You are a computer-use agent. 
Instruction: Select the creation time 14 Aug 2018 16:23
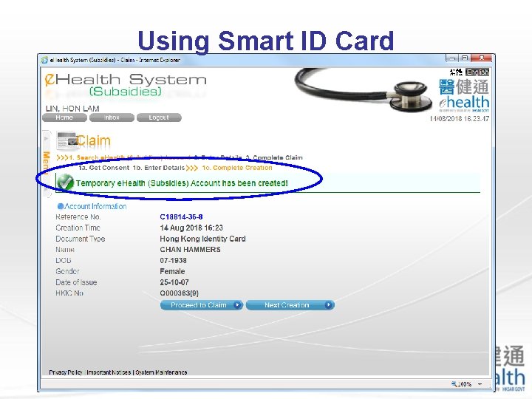tap(191, 228)
